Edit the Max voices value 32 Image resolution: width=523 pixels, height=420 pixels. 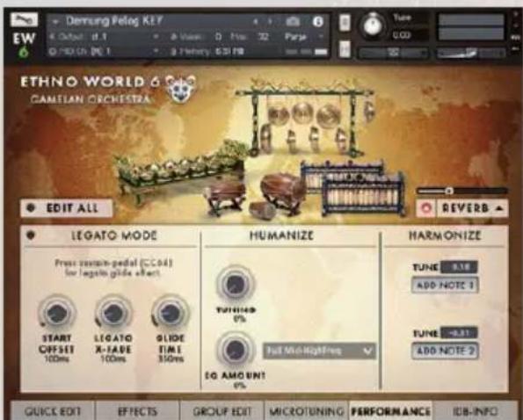click(x=263, y=37)
